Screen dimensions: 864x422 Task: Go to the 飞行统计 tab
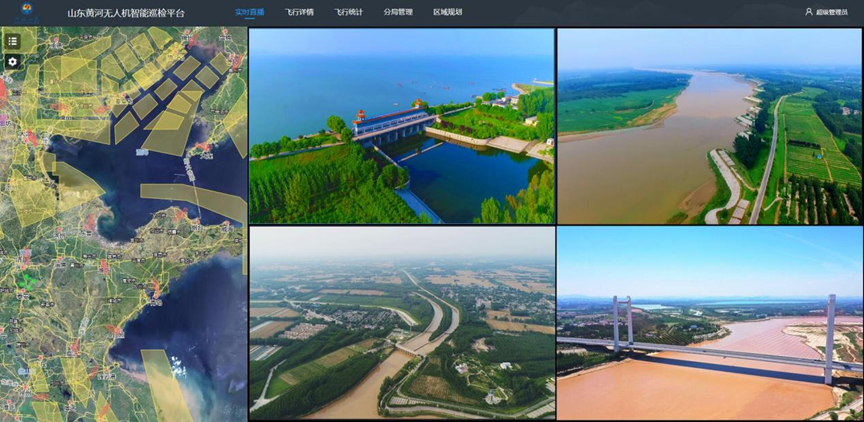pos(348,12)
